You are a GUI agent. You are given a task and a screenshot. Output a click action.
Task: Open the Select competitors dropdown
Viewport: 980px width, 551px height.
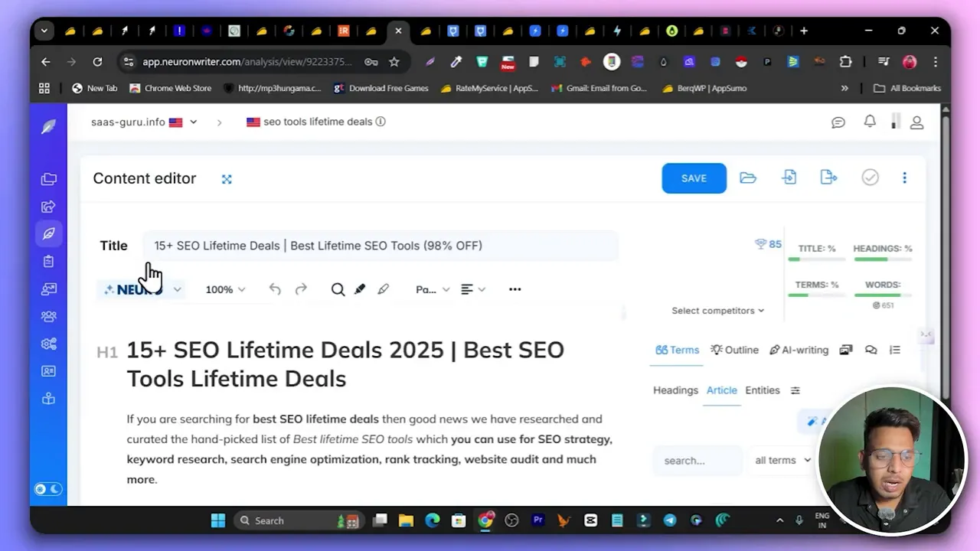717,311
